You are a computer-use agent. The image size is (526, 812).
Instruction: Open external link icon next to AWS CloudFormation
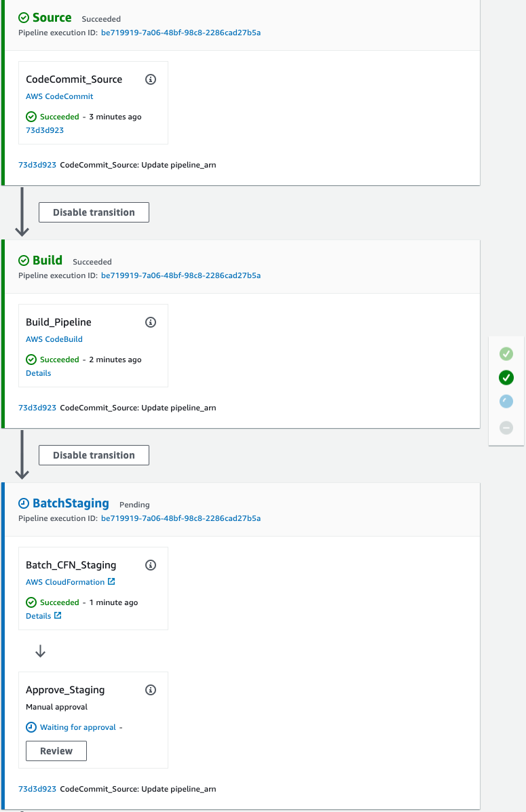tap(111, 581)
